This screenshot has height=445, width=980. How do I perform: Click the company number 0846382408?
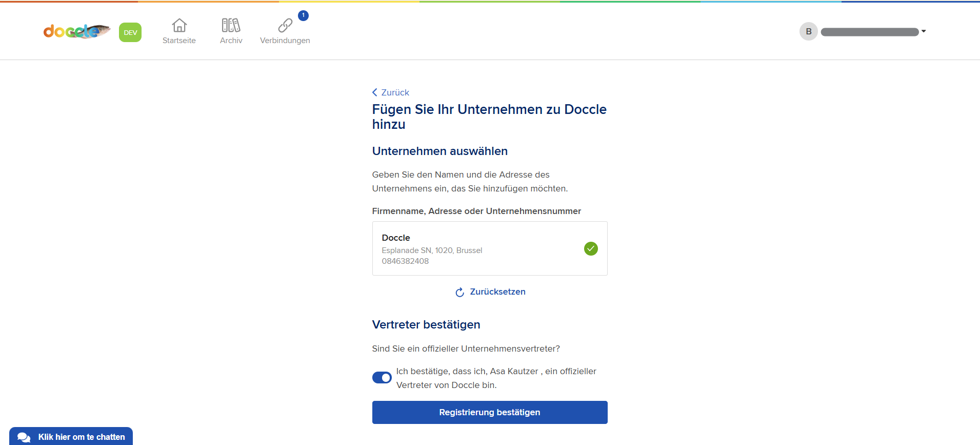405,261
